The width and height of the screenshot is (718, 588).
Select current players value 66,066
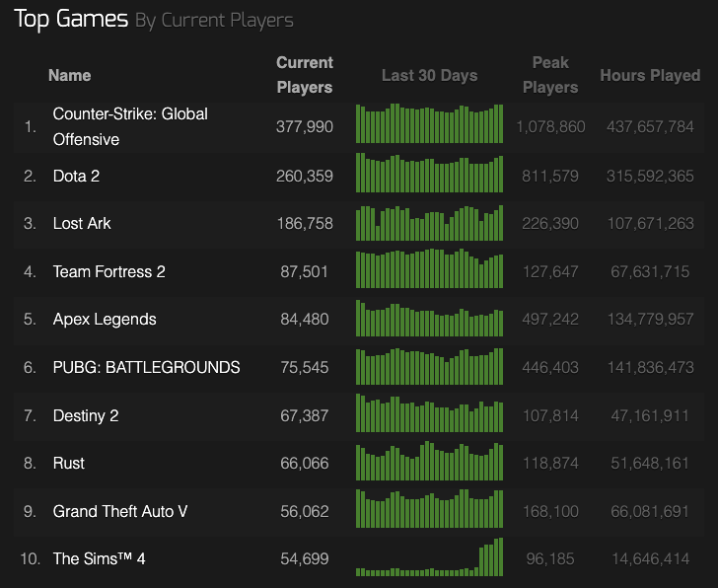305,463
